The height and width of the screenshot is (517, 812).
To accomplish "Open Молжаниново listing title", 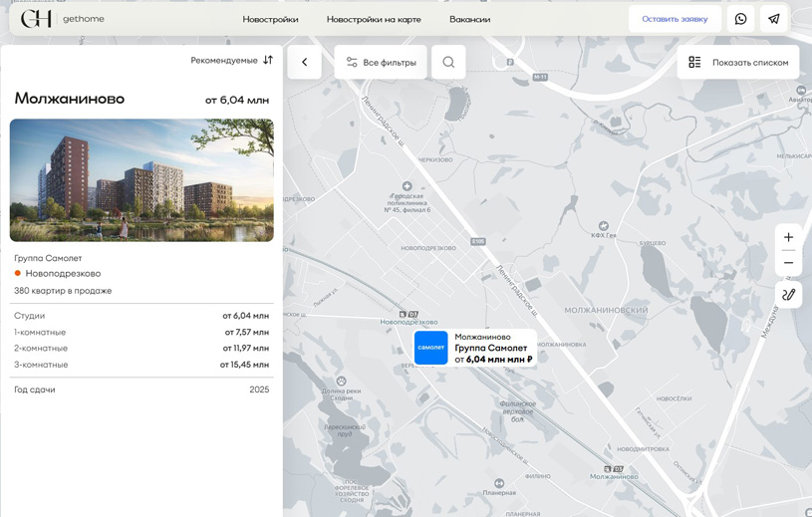I will (x=70, y=99).
